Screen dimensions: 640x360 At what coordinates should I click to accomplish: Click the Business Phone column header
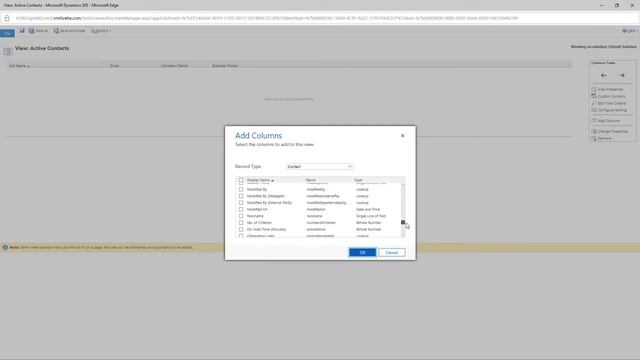224,66
